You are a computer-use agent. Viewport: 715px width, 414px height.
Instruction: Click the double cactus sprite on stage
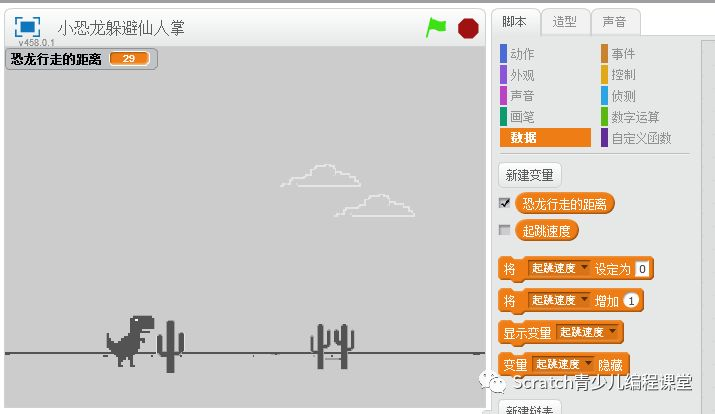[332, 346]
